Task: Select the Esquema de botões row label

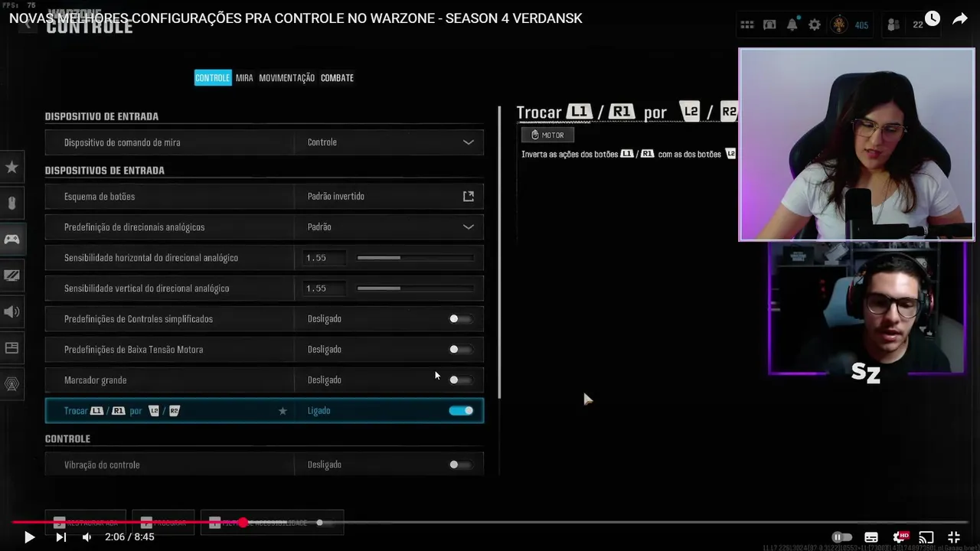Action: (x=100, y=197)
